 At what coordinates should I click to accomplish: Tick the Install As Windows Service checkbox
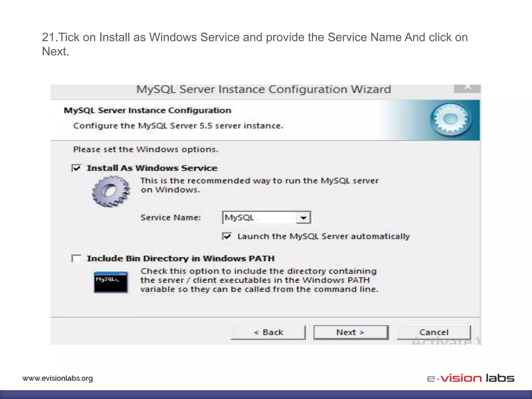[77, 168]
